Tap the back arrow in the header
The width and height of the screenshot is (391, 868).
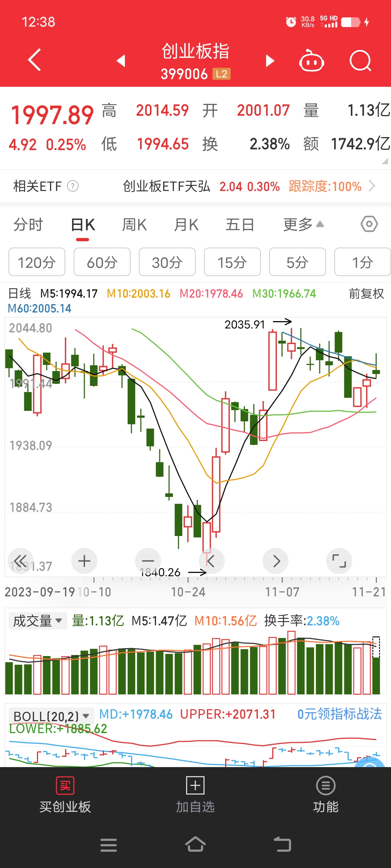tap(34, 60)
